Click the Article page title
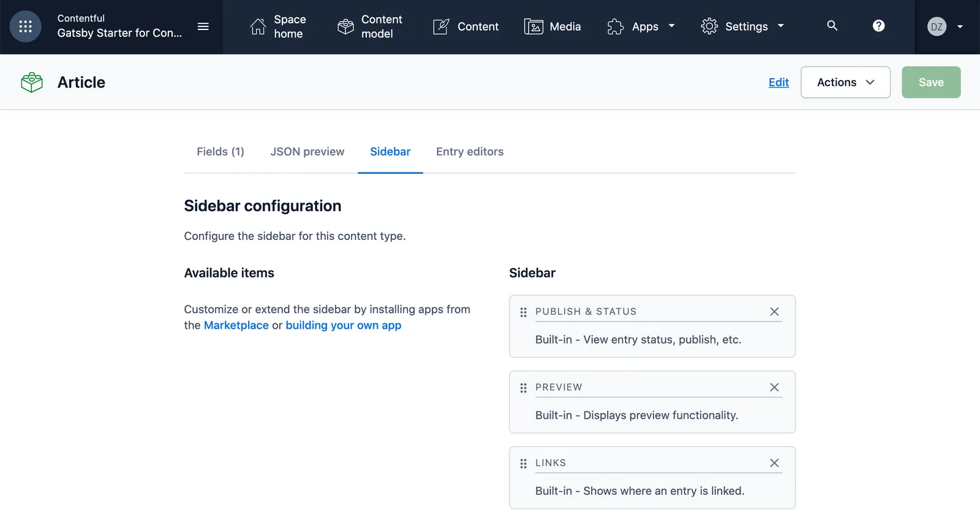The height and width of the screenshot is (518, 980). pyautogui.click(x=81, y=82)
